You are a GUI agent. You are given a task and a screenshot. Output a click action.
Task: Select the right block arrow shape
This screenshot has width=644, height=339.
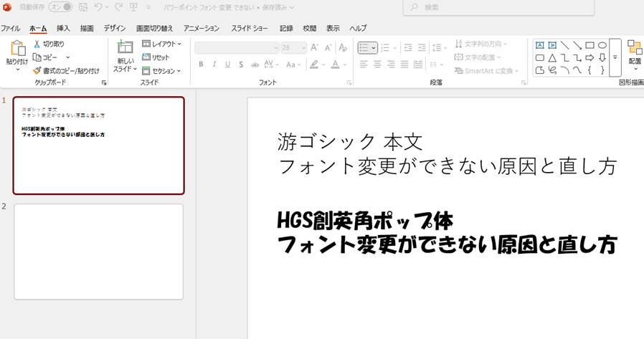589,58
